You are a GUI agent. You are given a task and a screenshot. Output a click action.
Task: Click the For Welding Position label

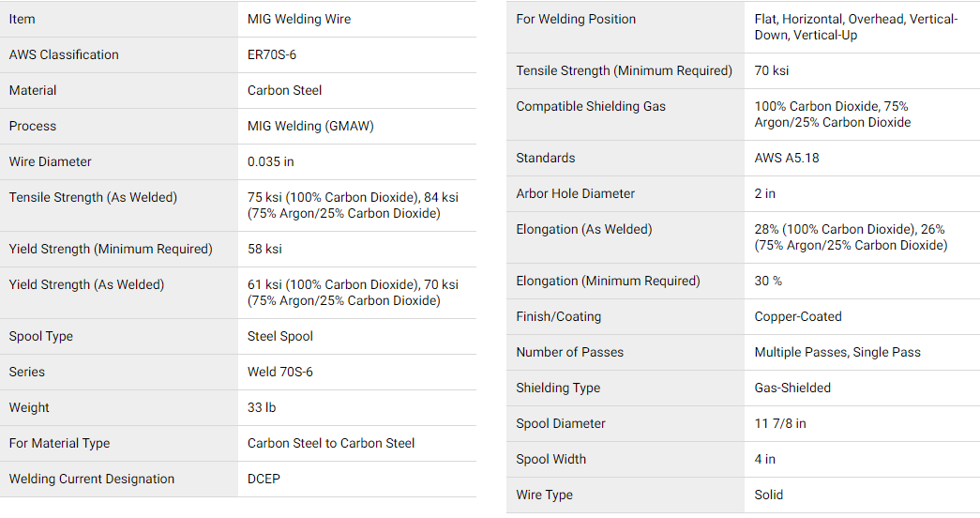(576, 20)
